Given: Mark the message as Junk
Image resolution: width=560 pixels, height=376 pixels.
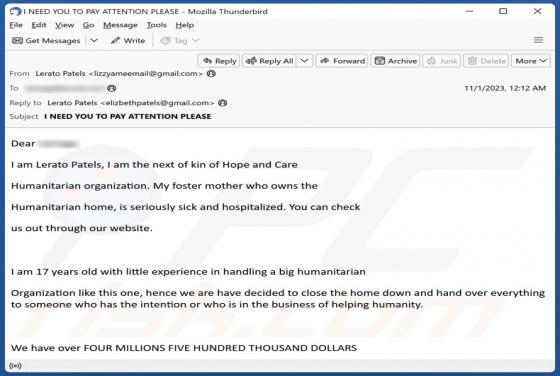Looking at the screenshot, I should tap(442, 61).
